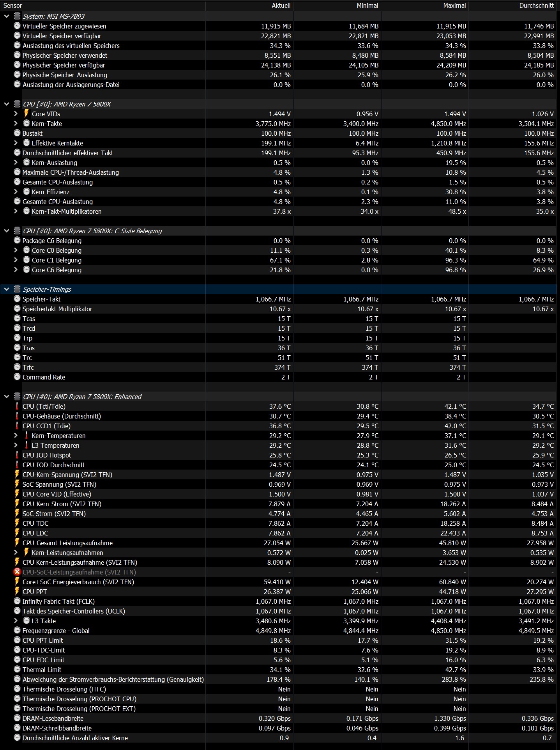The width and height of the screenshot is (560, 750).
Task: Click the 24,138 MB current value
Action: coord(276,65)
